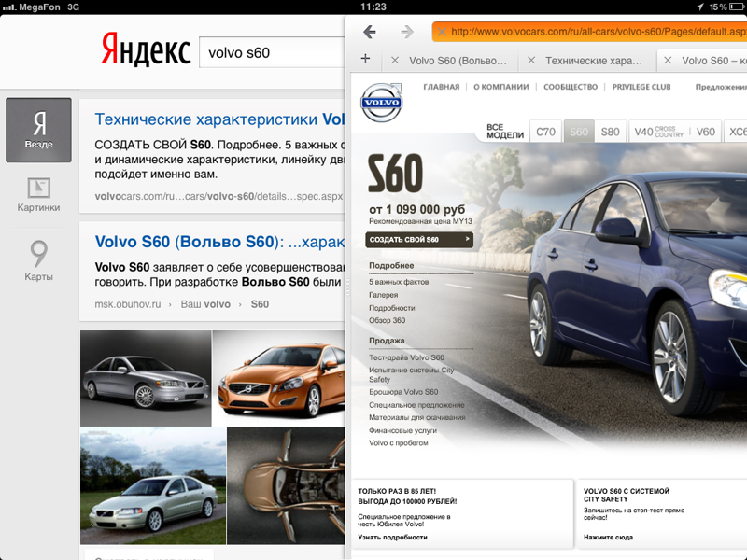Viewport: 747px width, 560px height.
Task: Open 'Финансовые услуги' link
Action: 402,430
